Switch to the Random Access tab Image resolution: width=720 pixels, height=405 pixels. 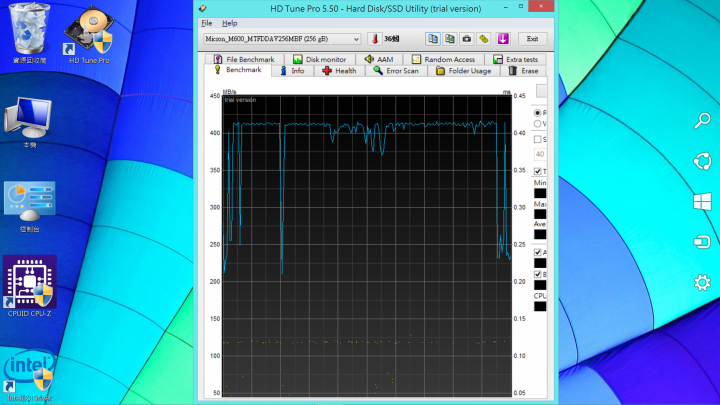tap(444, 59)
